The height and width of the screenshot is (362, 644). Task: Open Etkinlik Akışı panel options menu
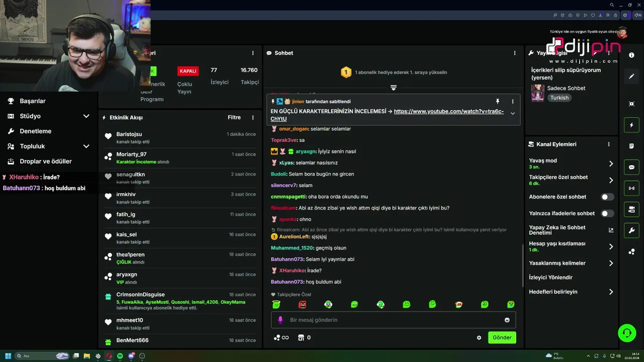point(253,118)
